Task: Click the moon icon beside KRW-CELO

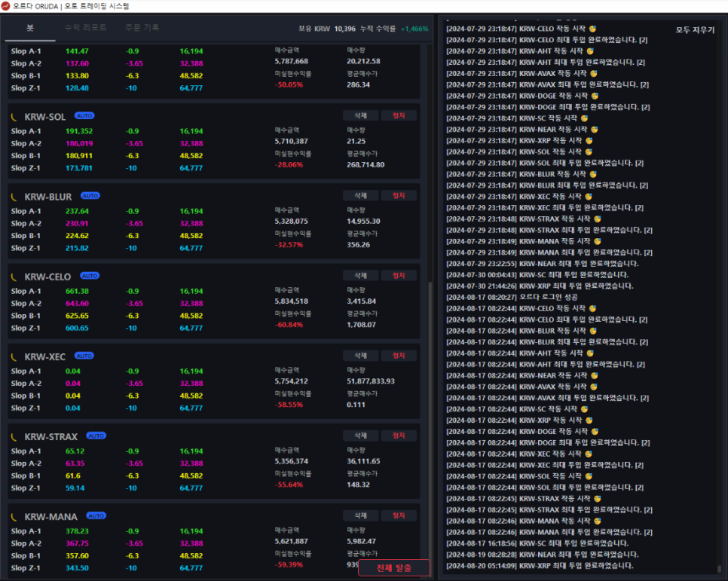Action: [x=14, y=277]
